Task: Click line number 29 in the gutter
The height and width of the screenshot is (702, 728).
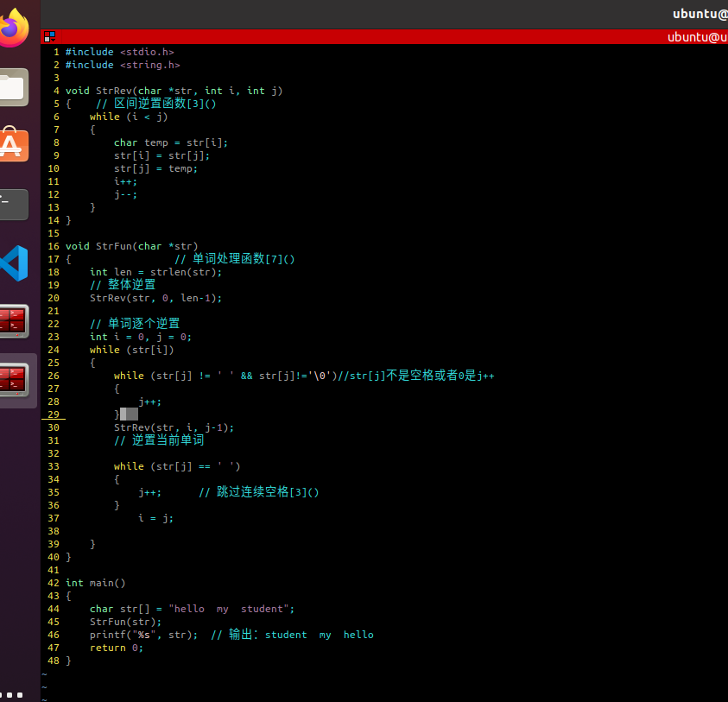Action: click(x=54, y=414)
